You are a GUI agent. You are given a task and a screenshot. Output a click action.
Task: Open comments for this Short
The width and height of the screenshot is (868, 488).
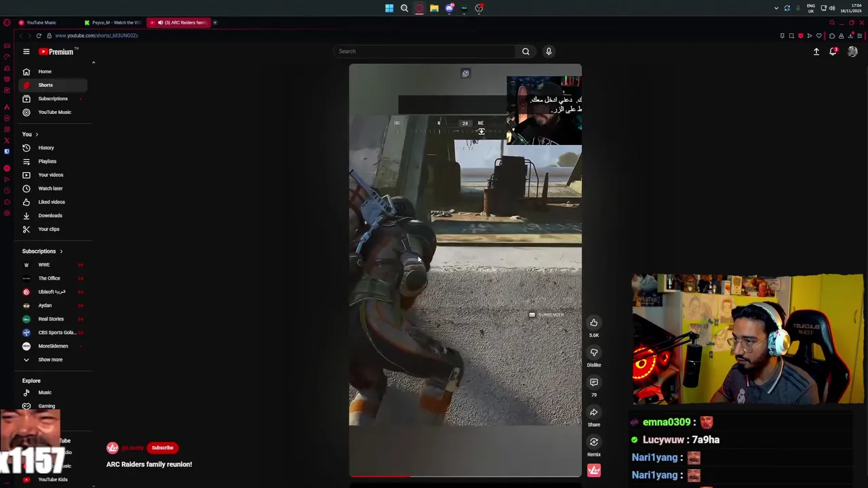[x=594, y=382]
